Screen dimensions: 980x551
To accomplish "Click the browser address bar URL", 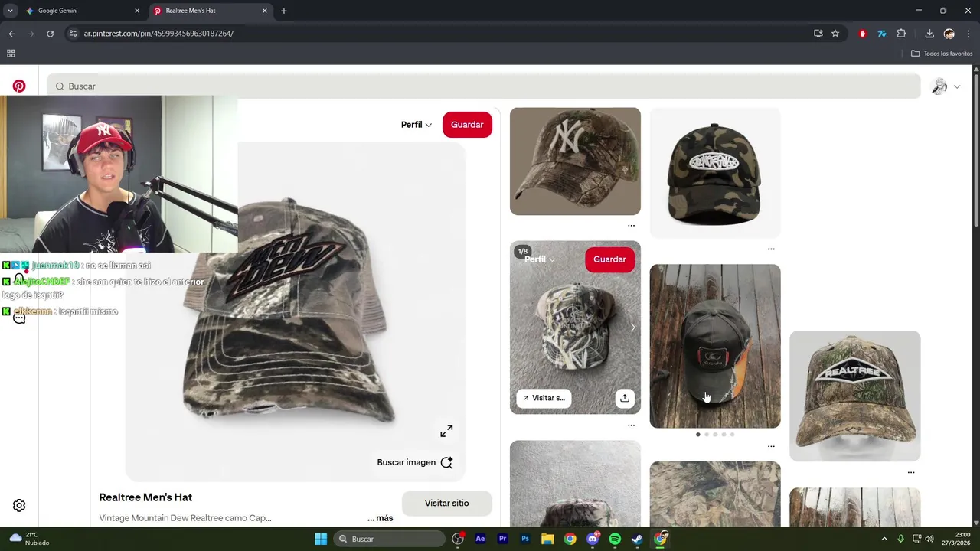I will pos(158,34).
